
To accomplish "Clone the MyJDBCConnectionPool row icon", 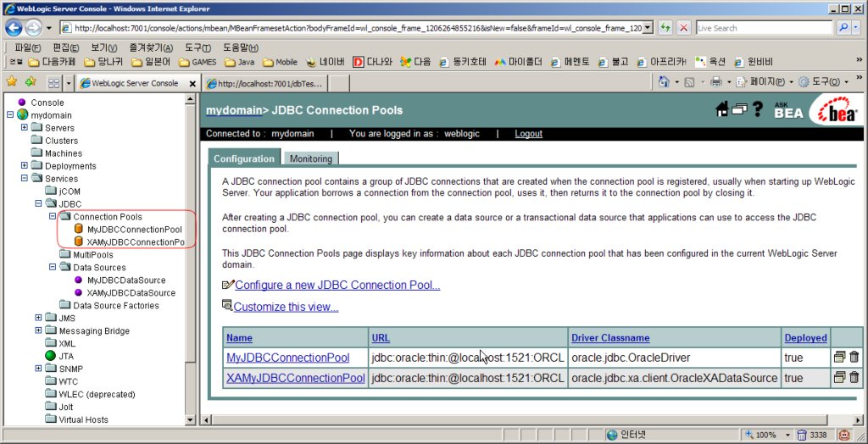I will [839, 357].
